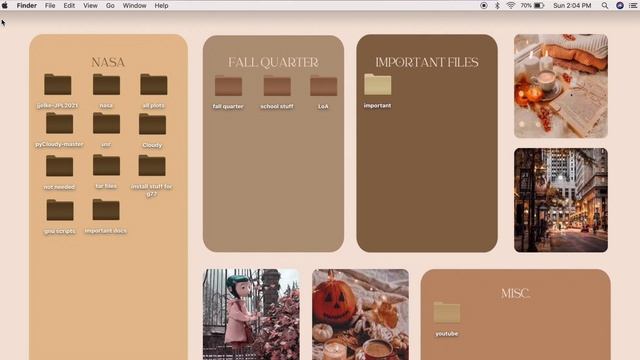
Task: Select the Cloudy folder icon
Action: [x=152, y=124]
